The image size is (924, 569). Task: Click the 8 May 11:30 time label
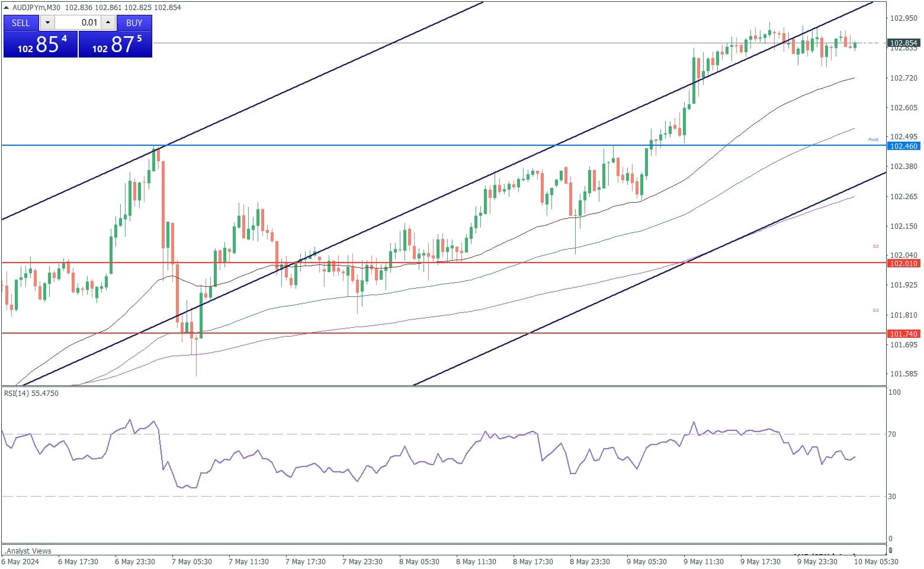[476, 561]
